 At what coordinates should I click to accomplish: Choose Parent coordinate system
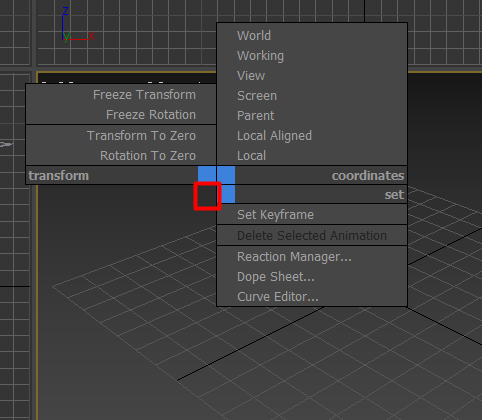(312, 116)
